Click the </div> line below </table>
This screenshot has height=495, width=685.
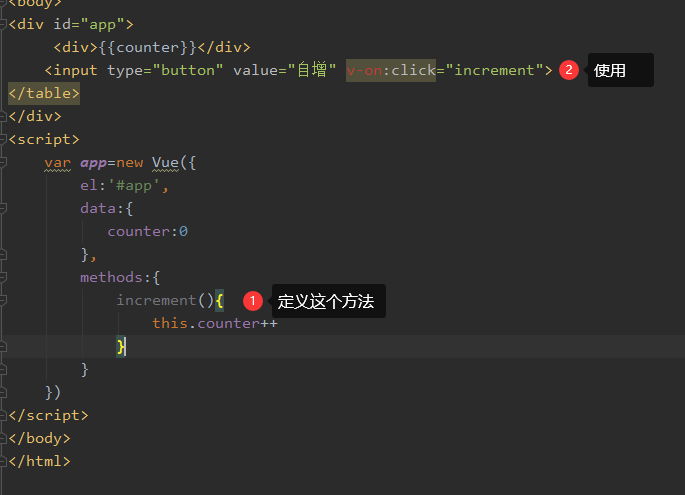pyautogui.click(x=35, y=116)
